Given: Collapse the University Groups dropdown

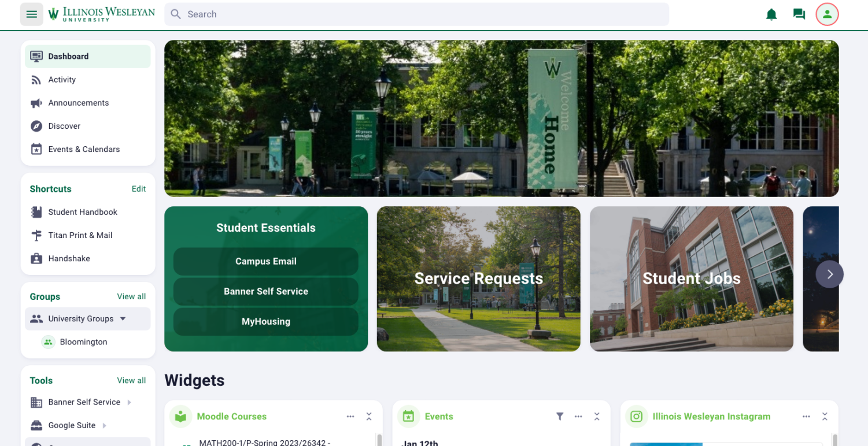Looking at the screenshot, I should (x=123, y=319).
